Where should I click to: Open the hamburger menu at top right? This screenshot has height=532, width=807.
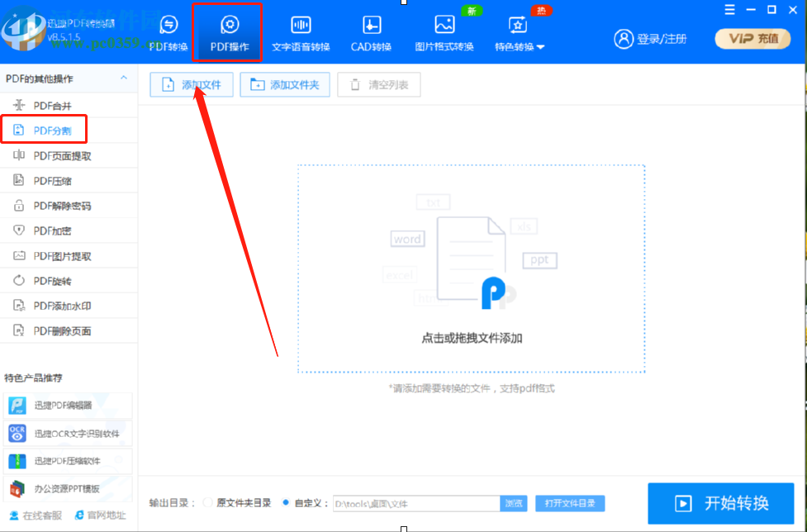click(730, 10)
